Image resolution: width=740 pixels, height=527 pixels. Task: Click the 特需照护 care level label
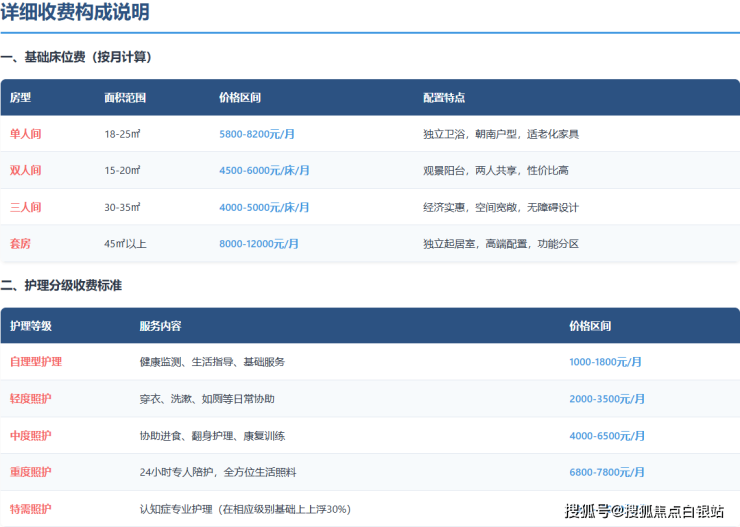point(31,509)
